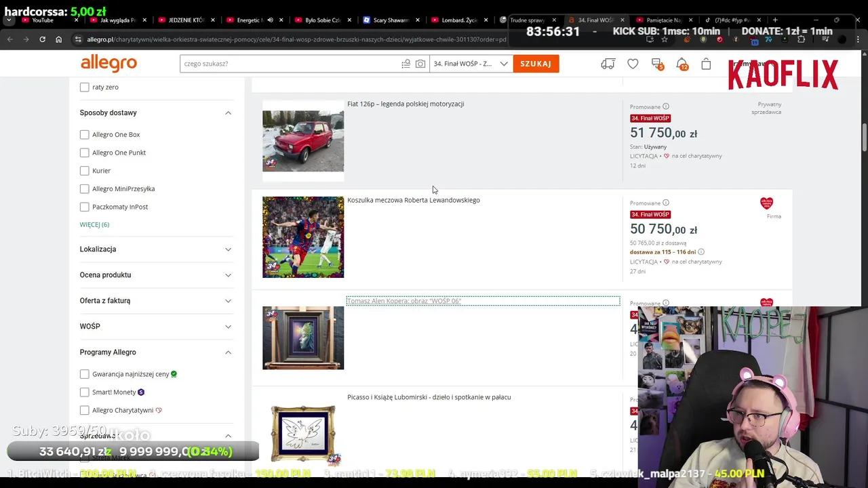868x488 pixels.
Task: Click the Allegro logo
Action: pyautogui.click(x=108, y=64)
